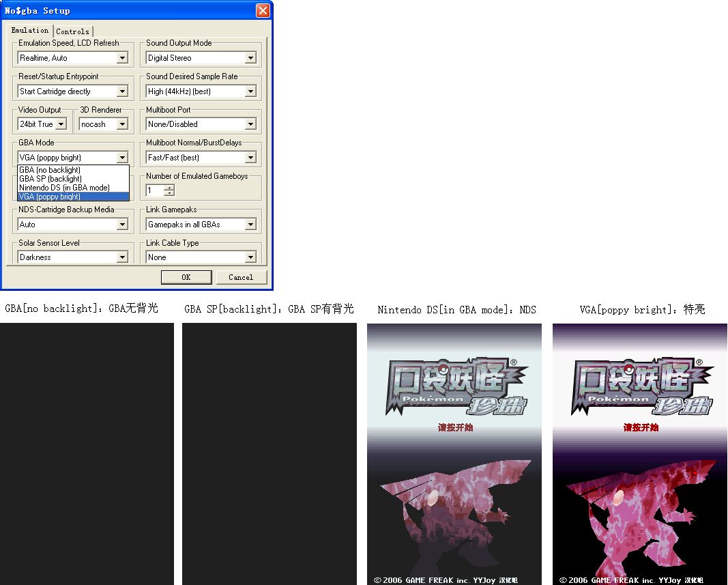The width and height of the screenshot is (728, 585).
Task: Click the Nintendo DS mode preview image
Action: click(454, 454)
